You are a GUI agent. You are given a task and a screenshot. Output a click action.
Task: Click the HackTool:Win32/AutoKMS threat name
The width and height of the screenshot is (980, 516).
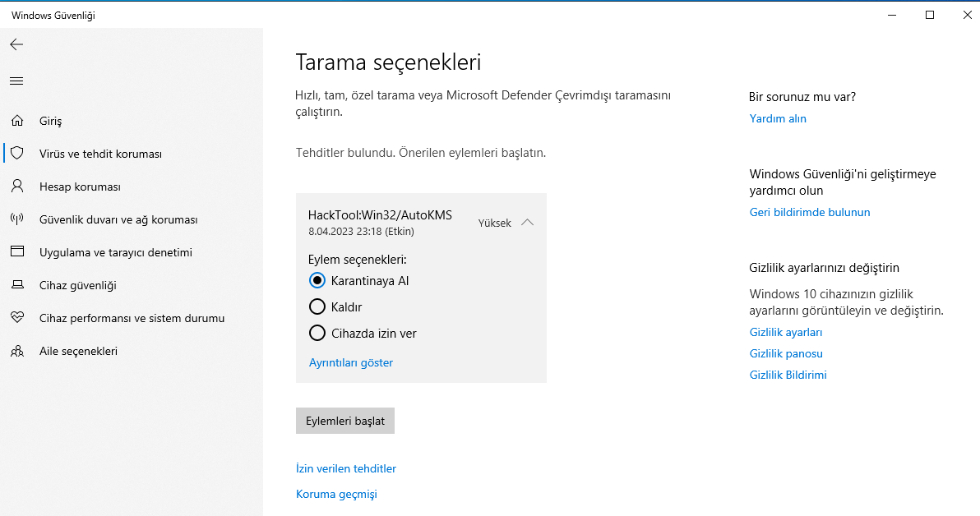[x=380, y=215]
